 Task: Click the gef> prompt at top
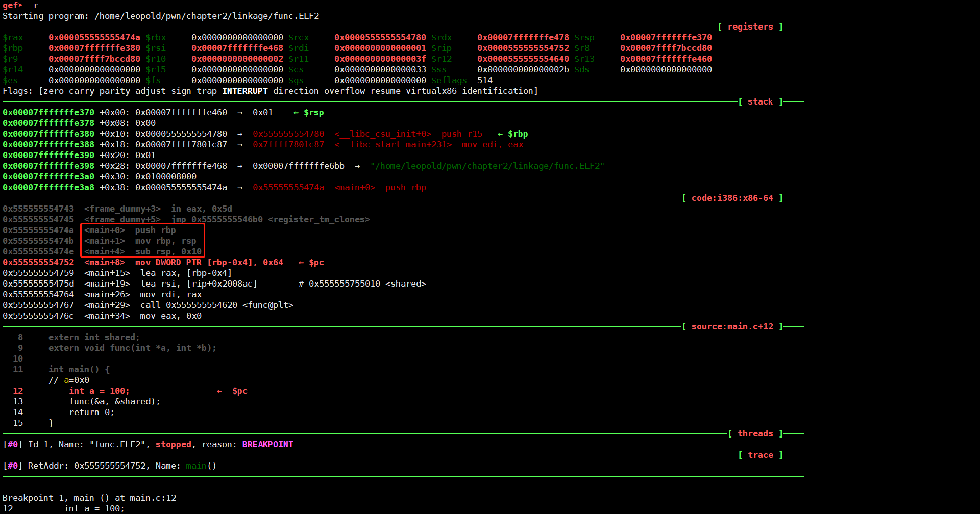13,5
